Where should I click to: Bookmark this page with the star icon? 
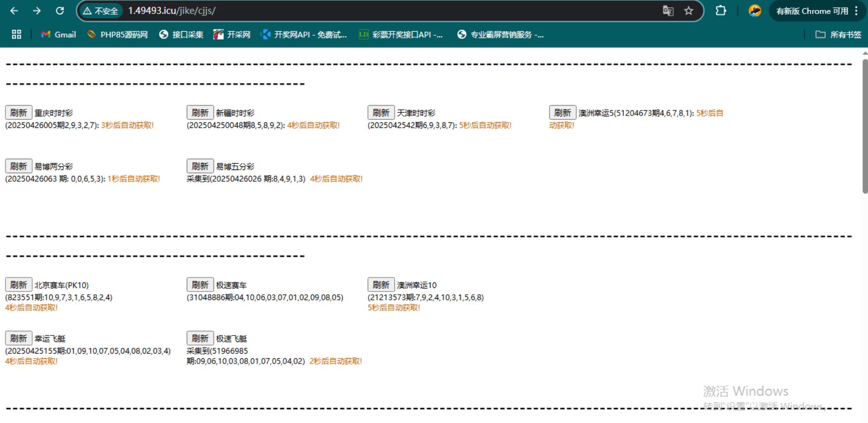(x=689, y=11)
